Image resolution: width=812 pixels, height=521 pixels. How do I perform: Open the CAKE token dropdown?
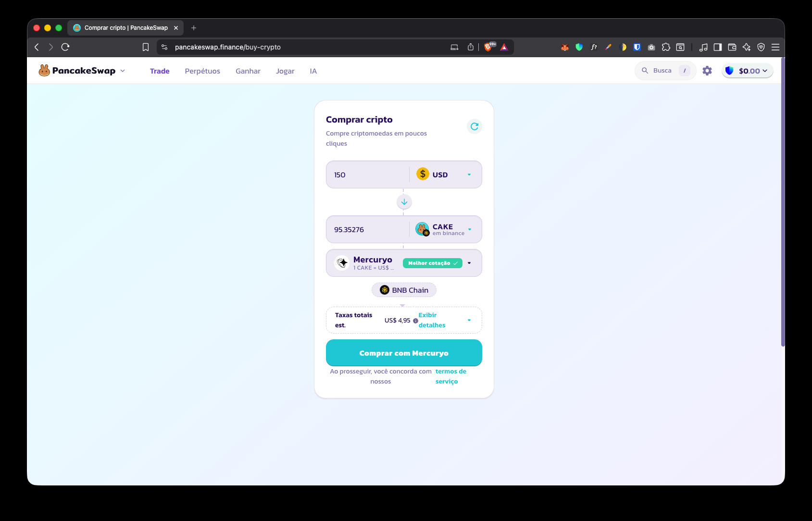pyautogui.click(x=445, y=229)
